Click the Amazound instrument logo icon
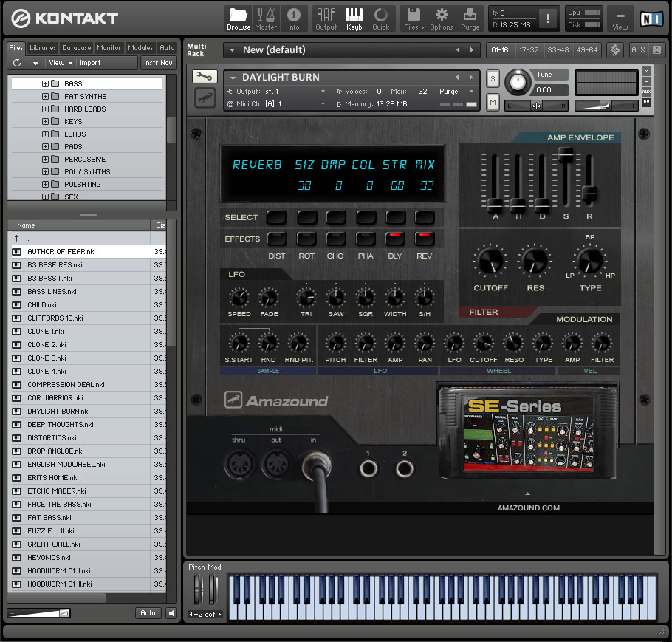Screen dimensions: 672x642 204,98
